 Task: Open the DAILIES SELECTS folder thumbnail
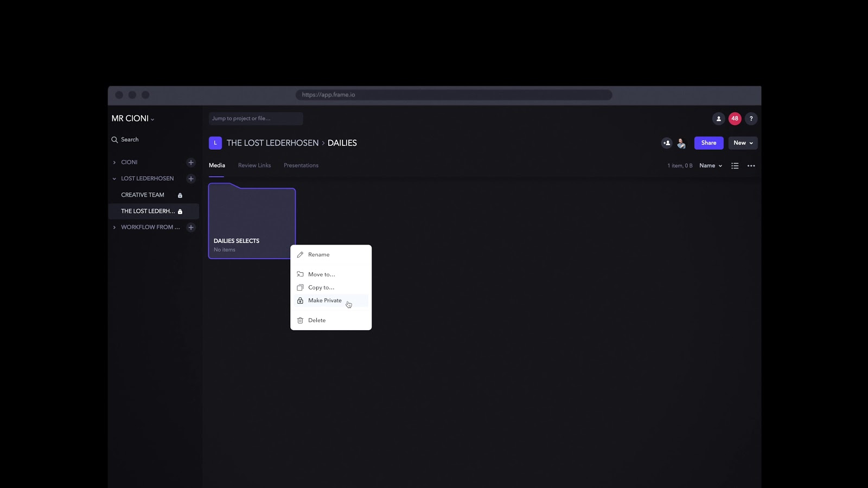click(252, 221)
